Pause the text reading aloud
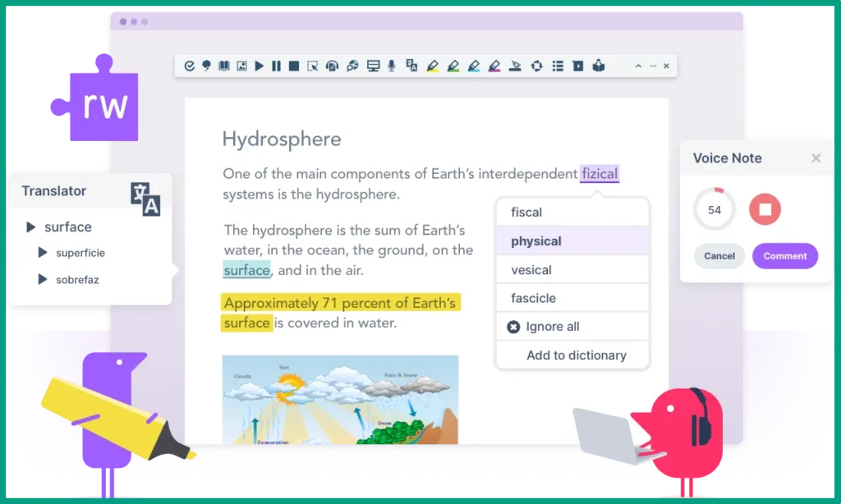The height and width of the screenshot is (504, 841). (276, 66)
